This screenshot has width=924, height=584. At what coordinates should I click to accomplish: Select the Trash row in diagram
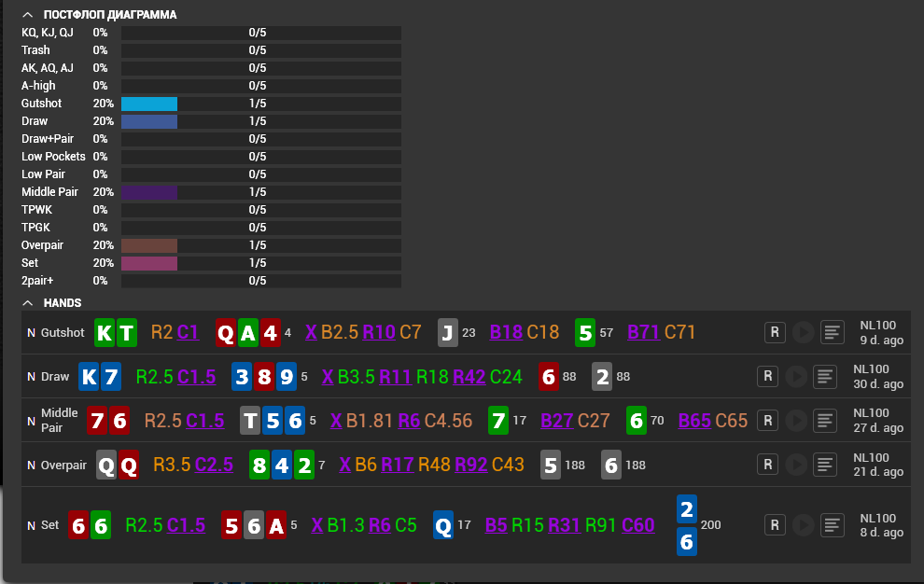coord(211,50)
